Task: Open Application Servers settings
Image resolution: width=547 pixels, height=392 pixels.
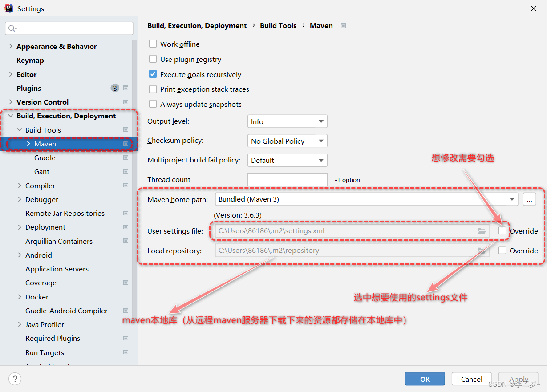Action: click(57, 269)
